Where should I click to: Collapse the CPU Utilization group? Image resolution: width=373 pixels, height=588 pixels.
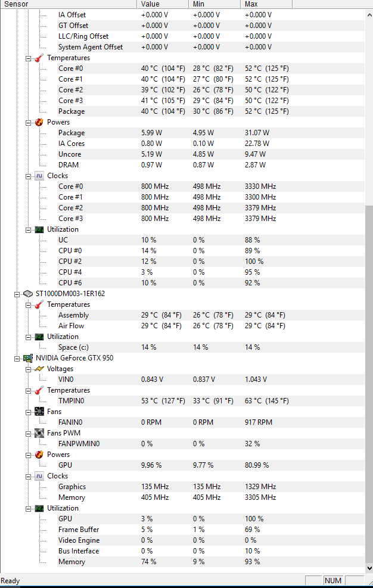[x=28, y=230]
